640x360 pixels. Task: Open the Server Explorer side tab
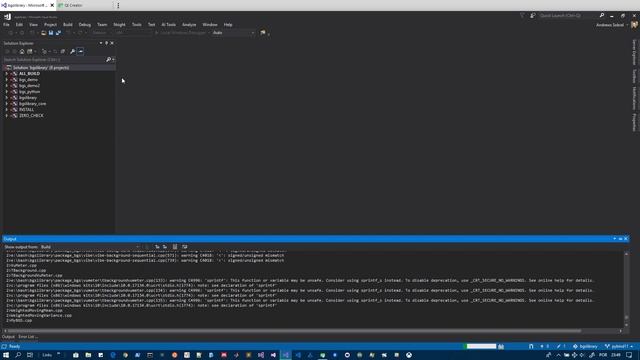tap(634, 52)
